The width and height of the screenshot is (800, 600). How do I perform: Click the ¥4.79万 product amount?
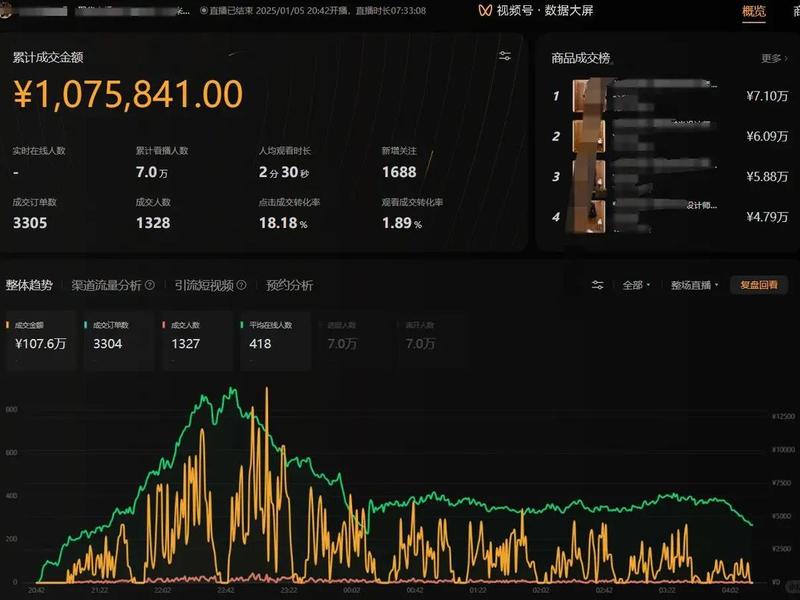tap(767, 217)
